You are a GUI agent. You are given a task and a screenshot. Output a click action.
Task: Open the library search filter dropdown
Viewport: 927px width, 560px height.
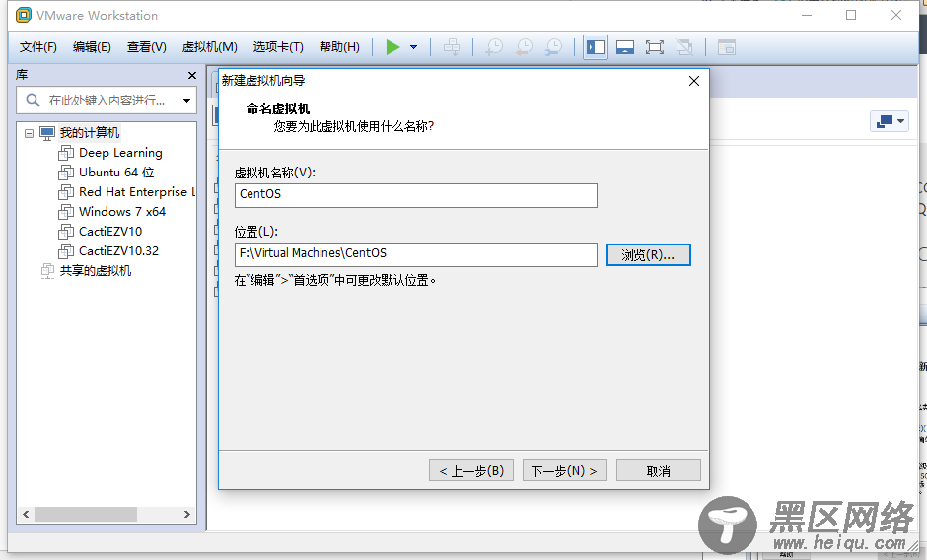tap(186, 101)
